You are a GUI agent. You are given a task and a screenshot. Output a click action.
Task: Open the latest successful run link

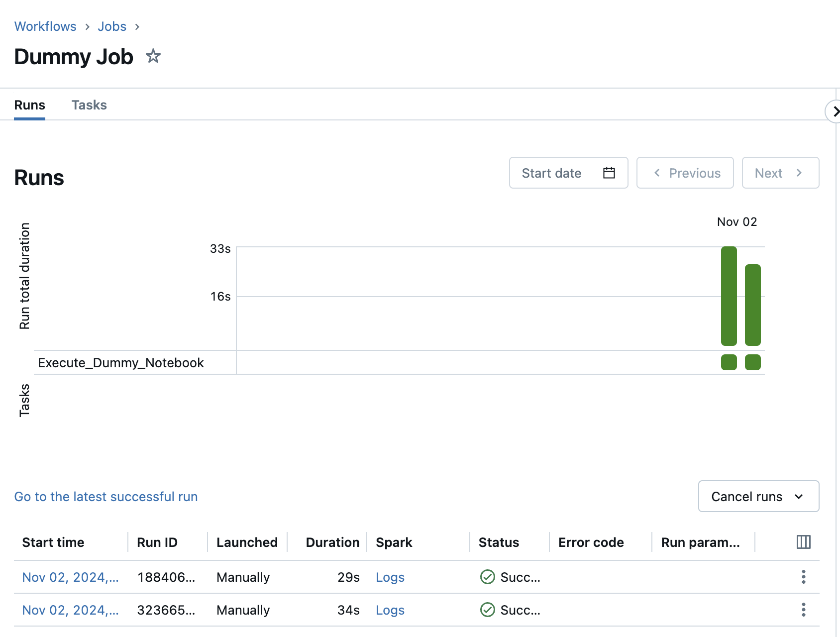(x=106, y=497)
